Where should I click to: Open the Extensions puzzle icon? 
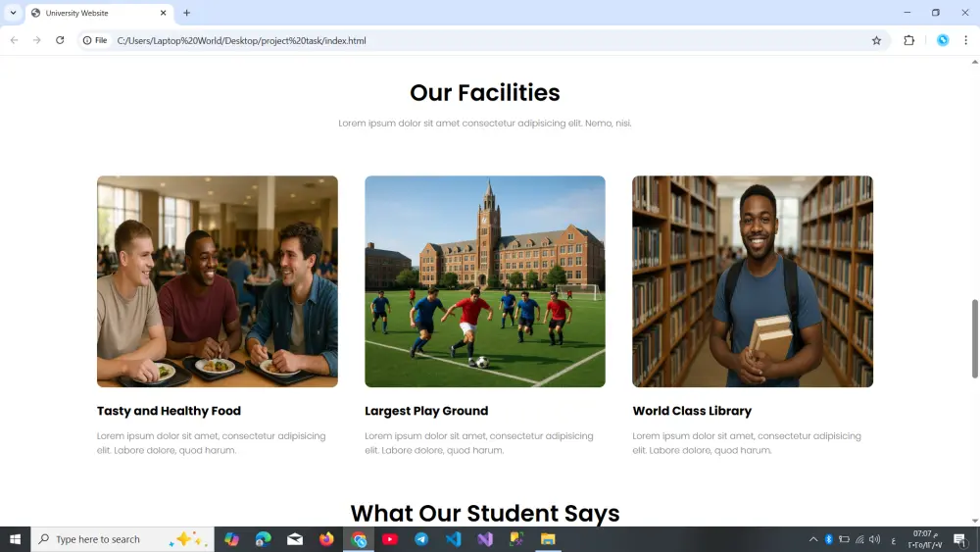pyautogui.click(x=908, y=40)
